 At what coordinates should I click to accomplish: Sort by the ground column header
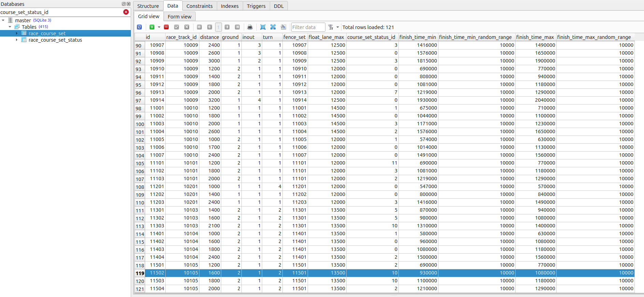pyautogui.click(x=230, y=37)
